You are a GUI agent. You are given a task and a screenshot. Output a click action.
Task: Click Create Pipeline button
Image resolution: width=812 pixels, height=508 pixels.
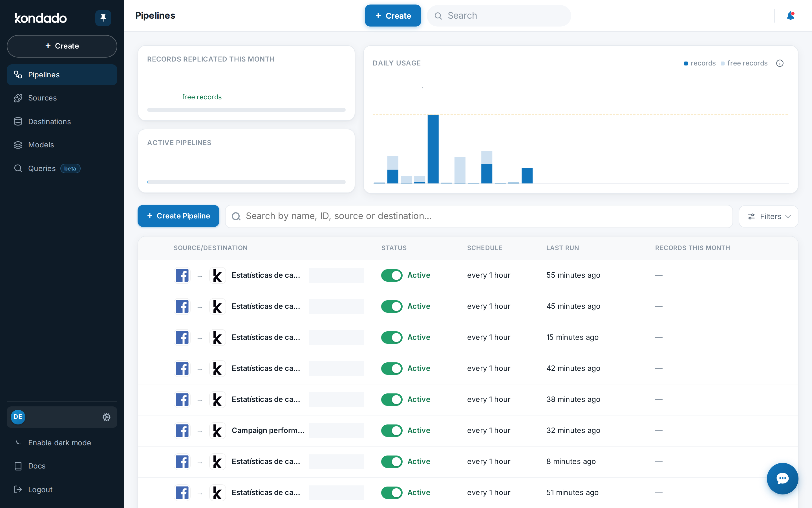[x=178, y=216]
